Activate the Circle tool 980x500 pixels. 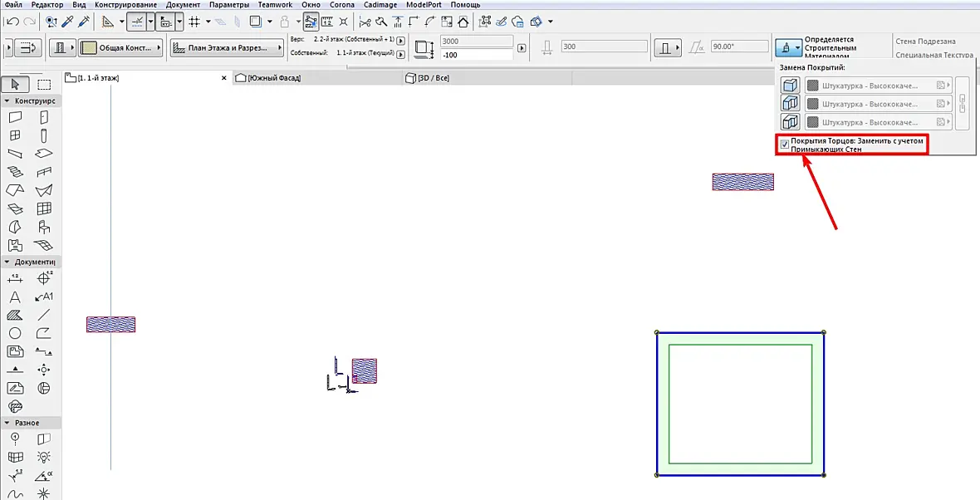click(15, 333)
